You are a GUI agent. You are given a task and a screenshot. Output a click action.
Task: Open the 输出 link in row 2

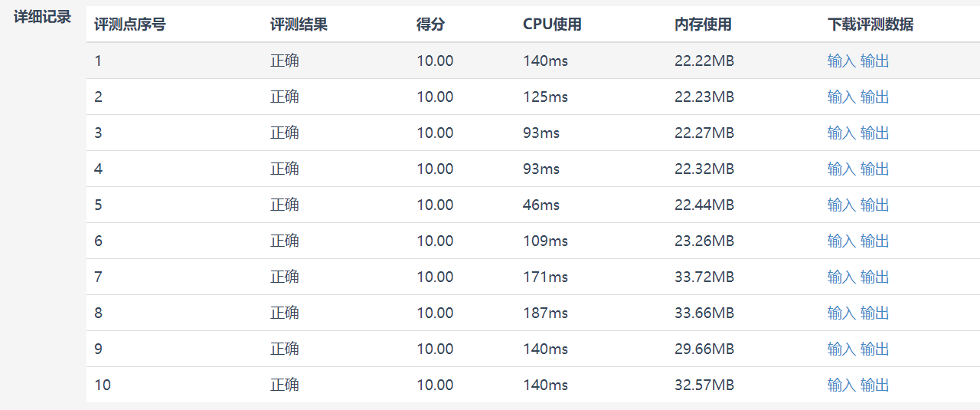[x=874, y=97]
